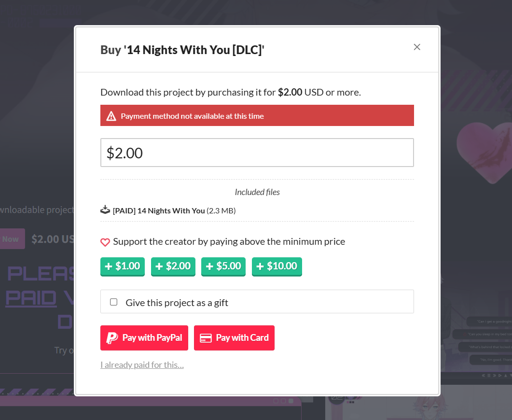Tick the gift checkbox
Screen dimensions: 512x420
[114, 302]
